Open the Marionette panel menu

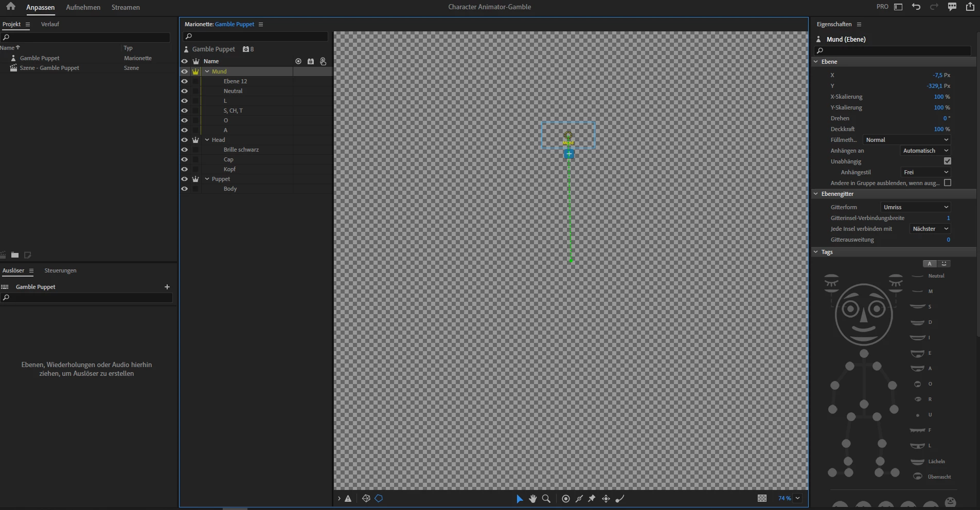261,24
